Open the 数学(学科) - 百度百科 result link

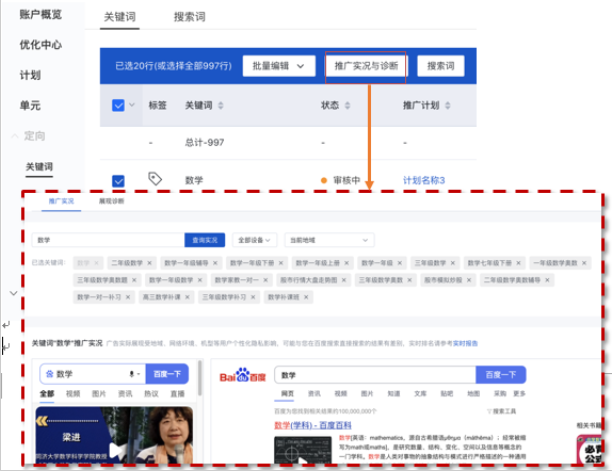(313, 425)
